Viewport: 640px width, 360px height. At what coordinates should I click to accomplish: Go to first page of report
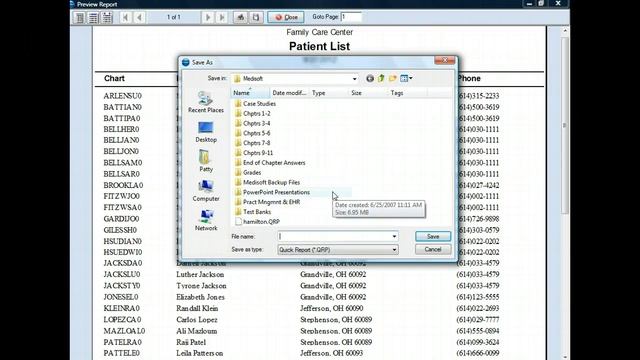pos(126,18)
